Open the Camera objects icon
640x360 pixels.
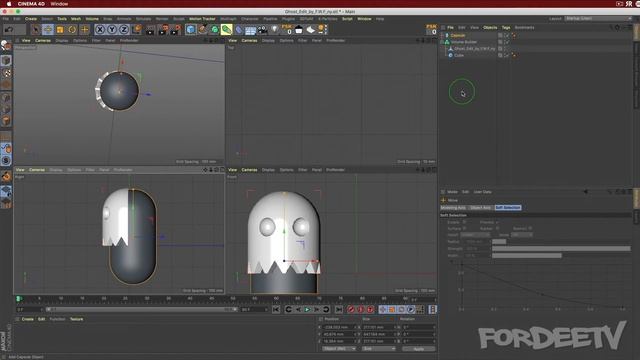[262, 29]
